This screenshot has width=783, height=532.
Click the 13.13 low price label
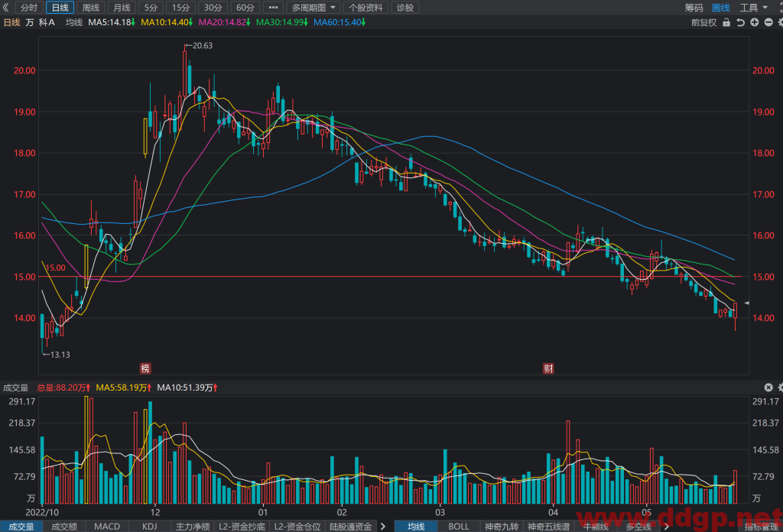tap(57, 355)
